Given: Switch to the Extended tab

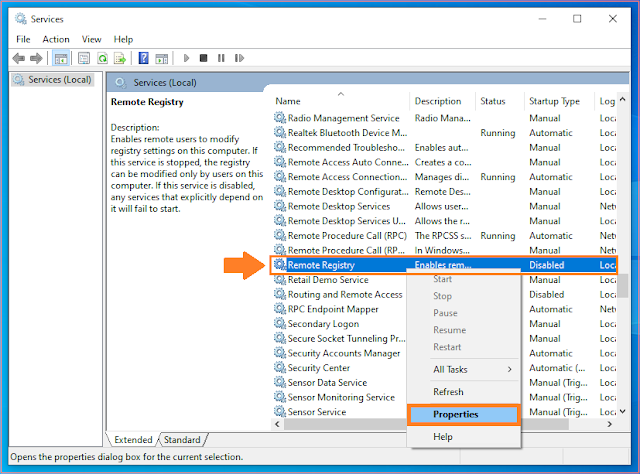Looking at the screenshot, I should (133, 440).
